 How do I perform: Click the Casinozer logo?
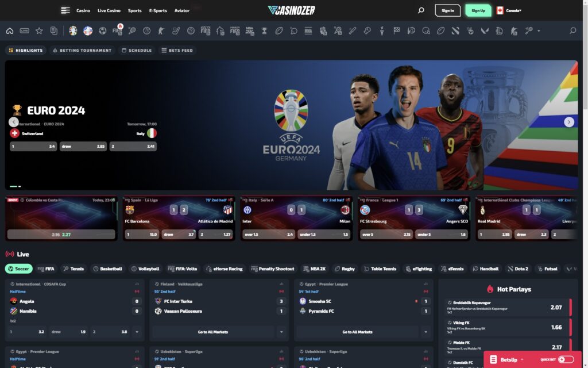pyautogui.click(x=291, y=10)
